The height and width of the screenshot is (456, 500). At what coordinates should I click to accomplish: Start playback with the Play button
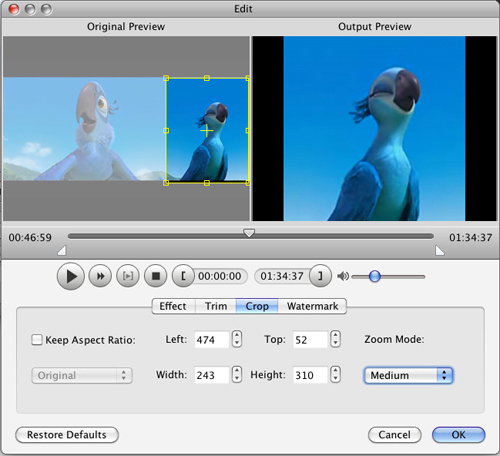coord(70,276)
